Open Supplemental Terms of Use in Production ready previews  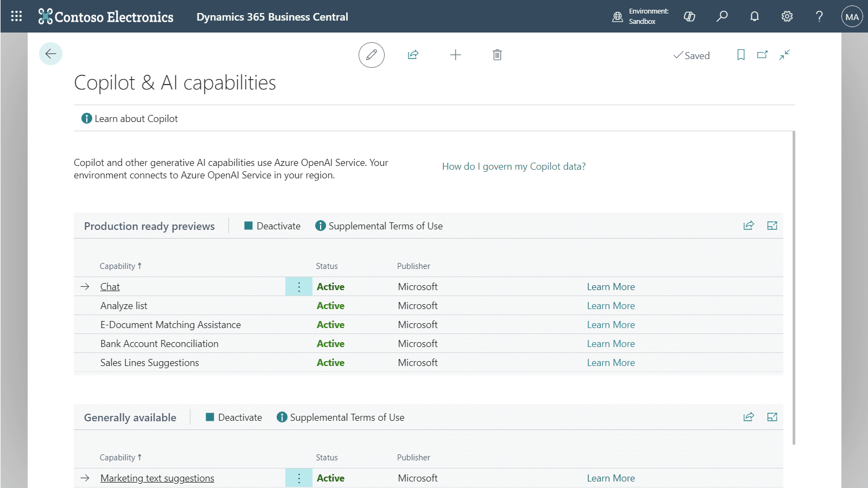379,226
